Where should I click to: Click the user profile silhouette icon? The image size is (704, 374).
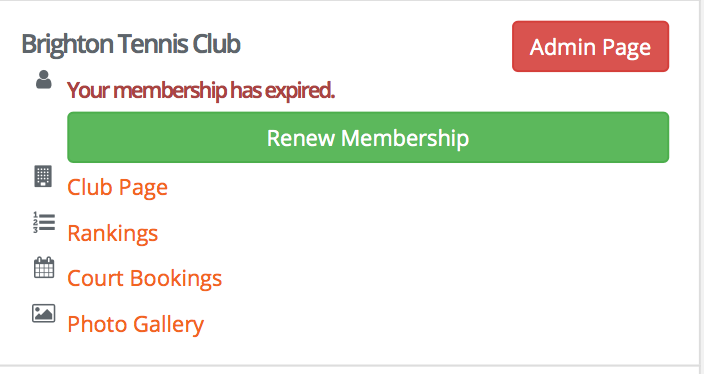44,79
